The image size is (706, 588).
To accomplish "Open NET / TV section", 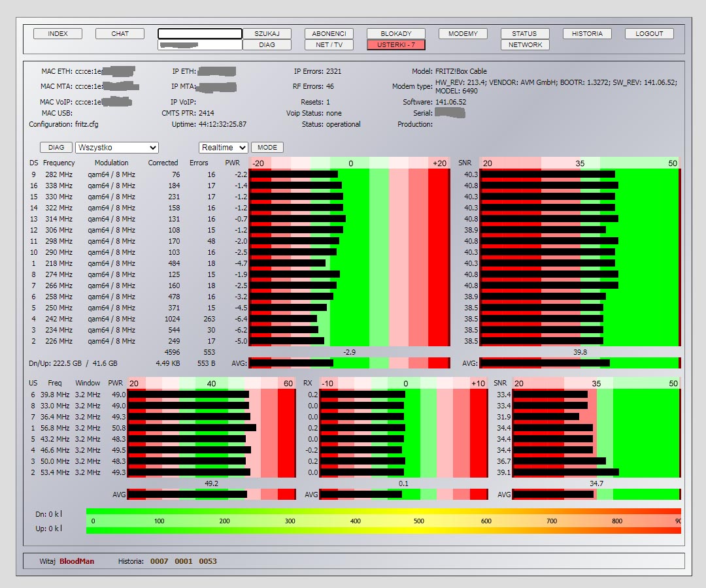I will [329, 45].
